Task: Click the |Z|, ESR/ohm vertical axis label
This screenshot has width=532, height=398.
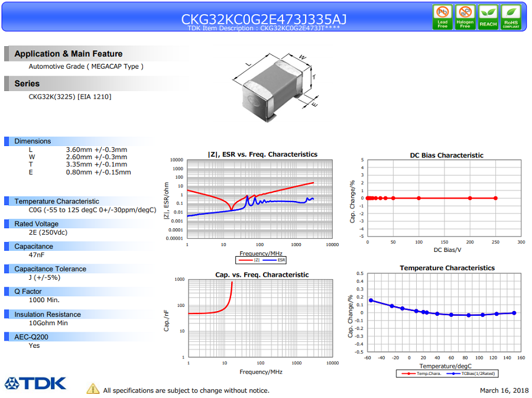Action: (x=166, y=200)
